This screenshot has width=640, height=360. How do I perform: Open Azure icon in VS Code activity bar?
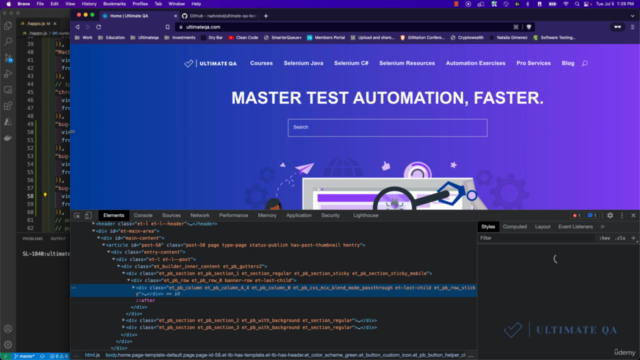coord(8,122)
